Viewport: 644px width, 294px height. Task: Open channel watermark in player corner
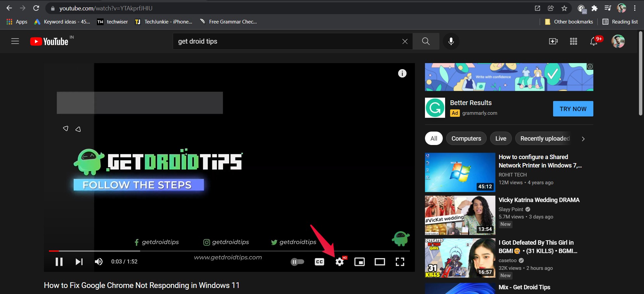coord(400,238)
